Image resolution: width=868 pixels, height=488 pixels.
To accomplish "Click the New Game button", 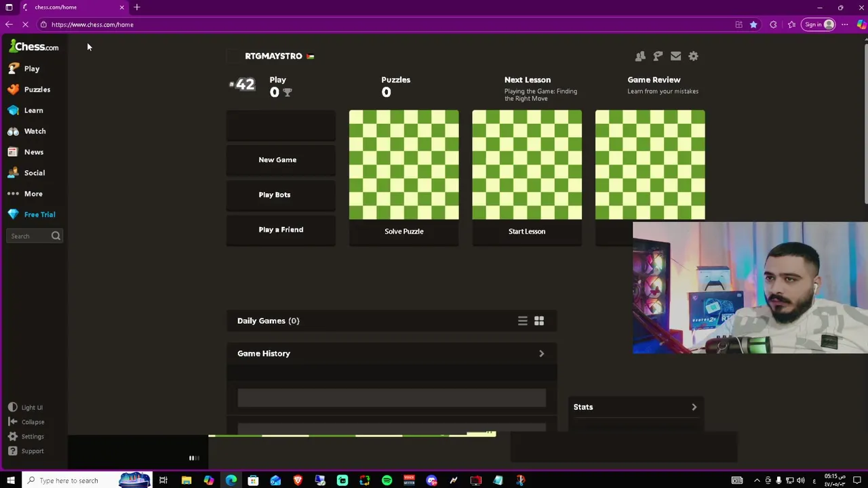I will point(281,160).
